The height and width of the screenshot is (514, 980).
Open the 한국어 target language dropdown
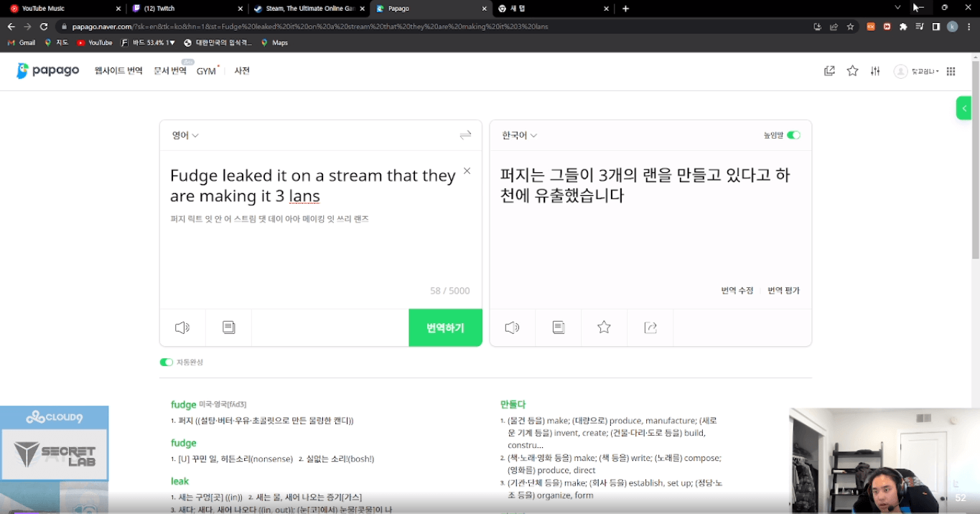tap(520, 135)
